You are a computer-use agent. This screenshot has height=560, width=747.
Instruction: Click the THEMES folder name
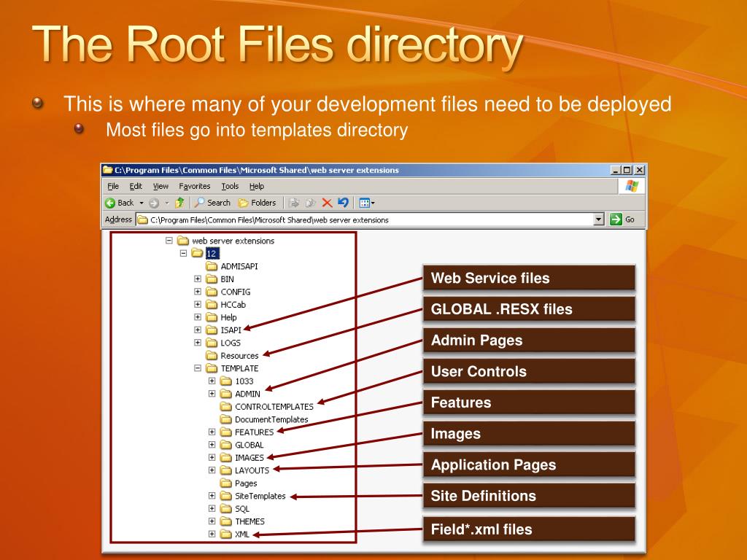click(x=249, y=521)
